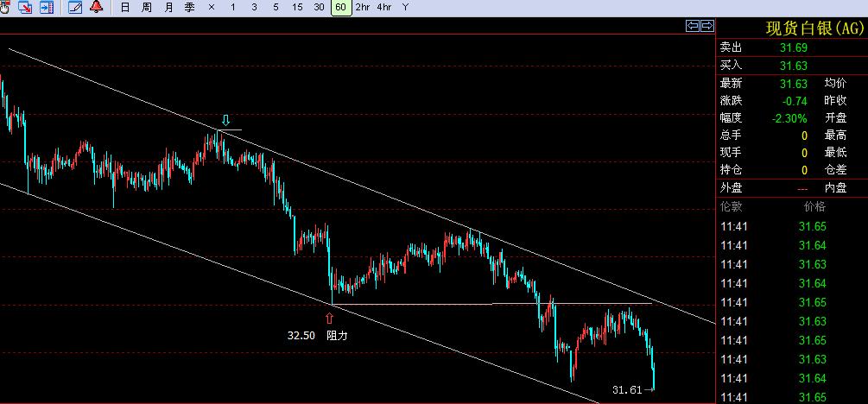
Task: Click the 现货白银(AG) instrument title
Action: click(814, 28)
